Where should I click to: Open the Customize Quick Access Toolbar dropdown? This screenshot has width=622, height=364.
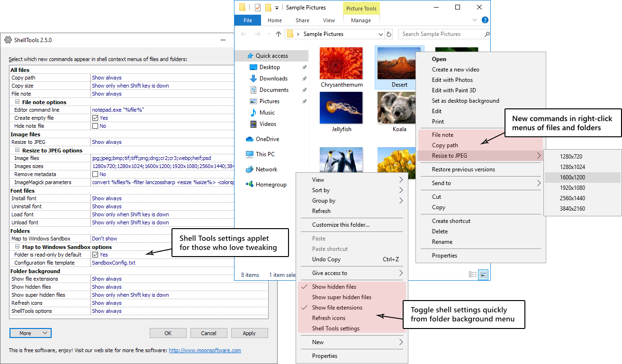(x=277, y=8)
